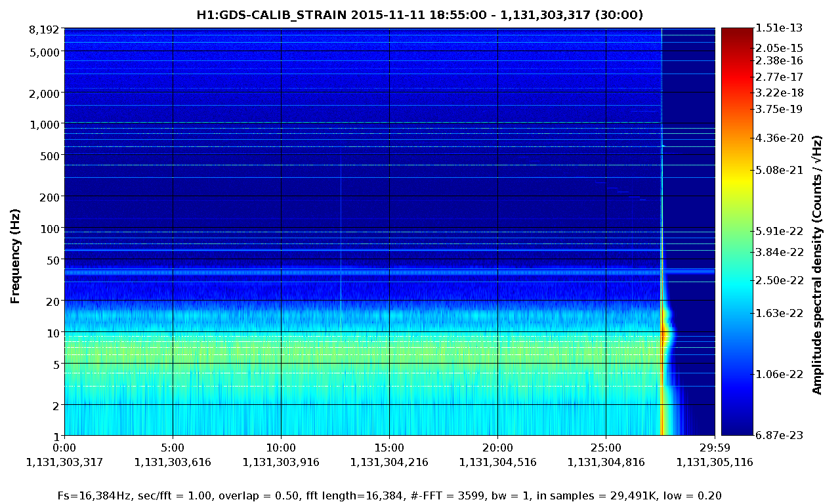Click the 20 frequency tick label
Image resolution: width=840 pixels, height=504 pixels.
coord(54,301)
